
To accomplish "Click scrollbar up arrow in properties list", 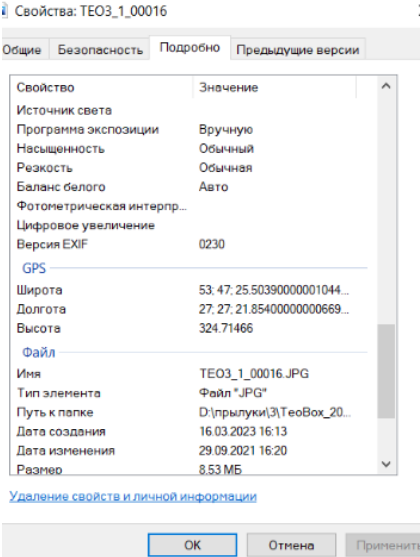I will tap(386, 86).
